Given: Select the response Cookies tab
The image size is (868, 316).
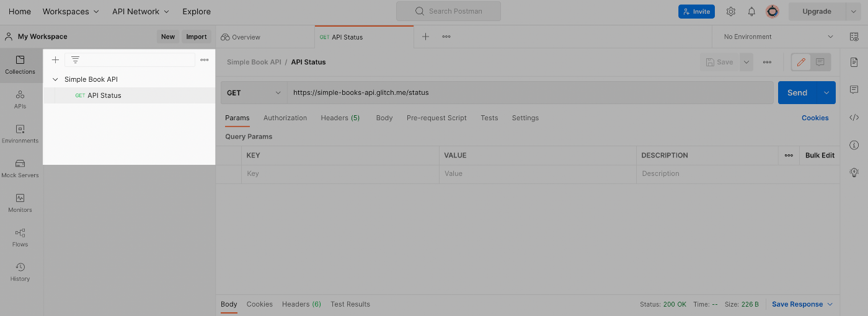Looking at the screenshot, I should pyautogui.click(x=260, y=304).
